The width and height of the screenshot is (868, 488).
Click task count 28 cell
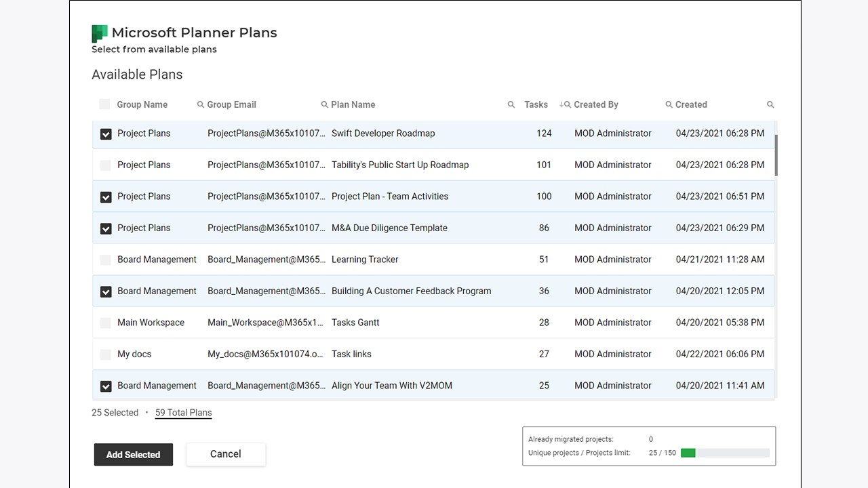pos(544,323)
